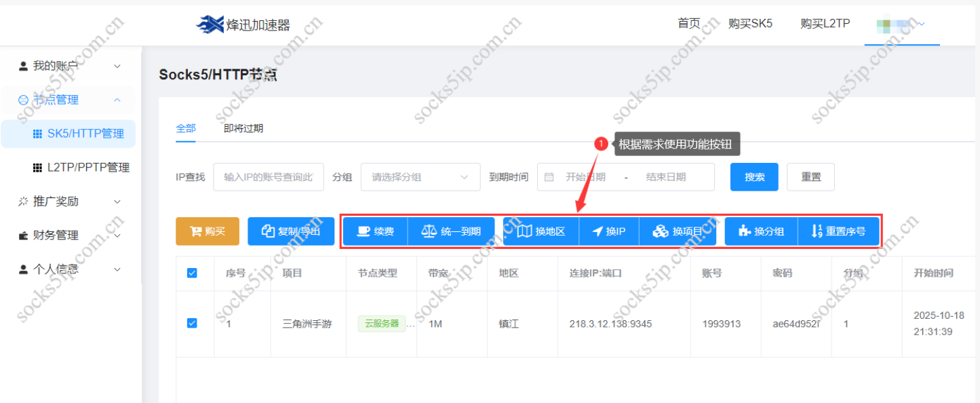980x403 pixels.
Task: Click inside the IP查找 input field
Action: [268, 176]
